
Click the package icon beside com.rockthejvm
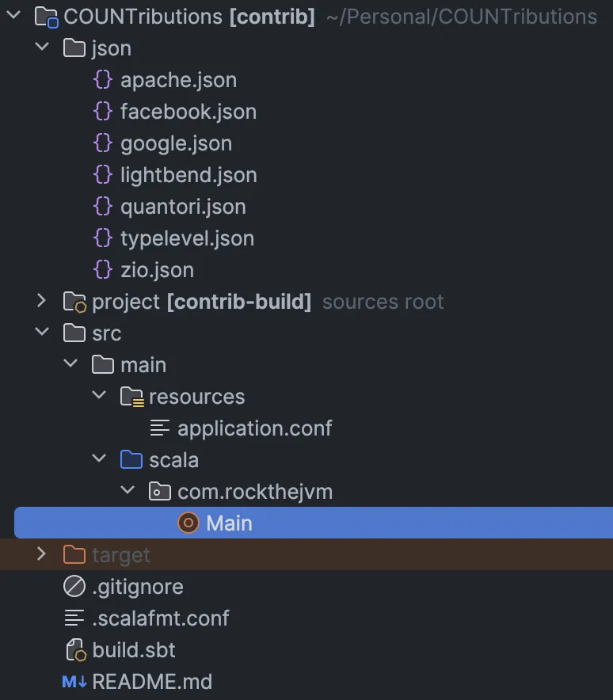(159, 491)
